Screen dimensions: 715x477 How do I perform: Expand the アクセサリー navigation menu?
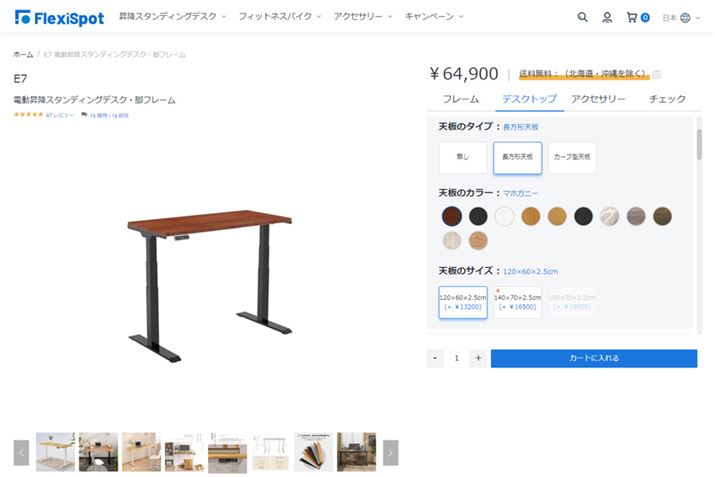[364, 17]
